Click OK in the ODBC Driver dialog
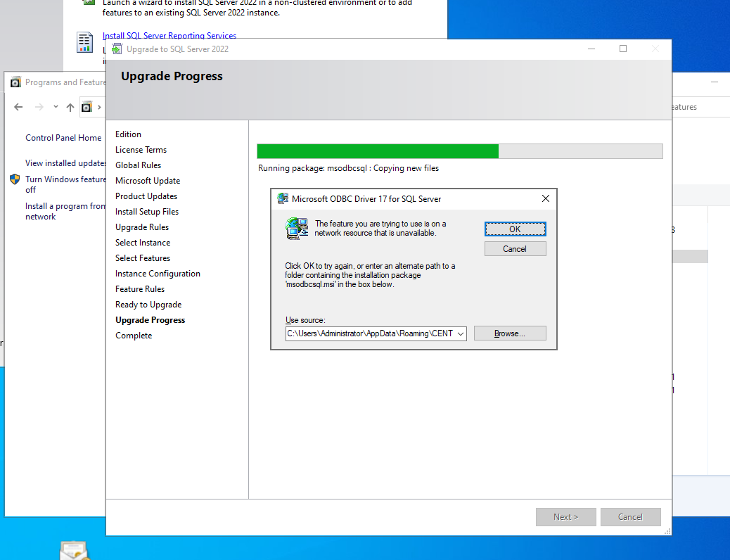The width and height of the screenshot is (730, 560). [515, 229]
